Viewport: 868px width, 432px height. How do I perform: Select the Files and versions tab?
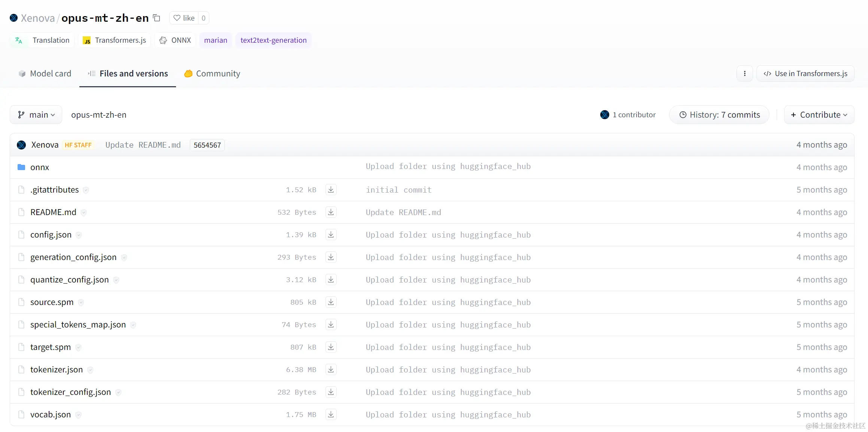coord(128,73)
